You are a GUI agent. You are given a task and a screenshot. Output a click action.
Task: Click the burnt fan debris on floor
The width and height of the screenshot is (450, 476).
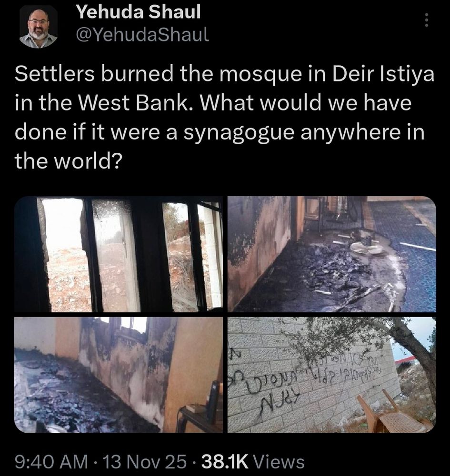366,246
